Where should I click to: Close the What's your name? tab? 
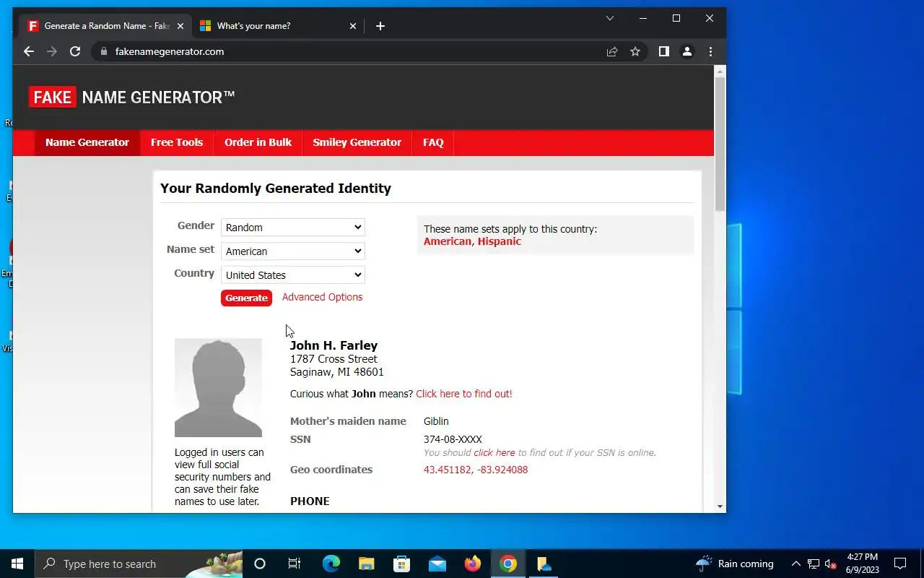click(353, 26)
